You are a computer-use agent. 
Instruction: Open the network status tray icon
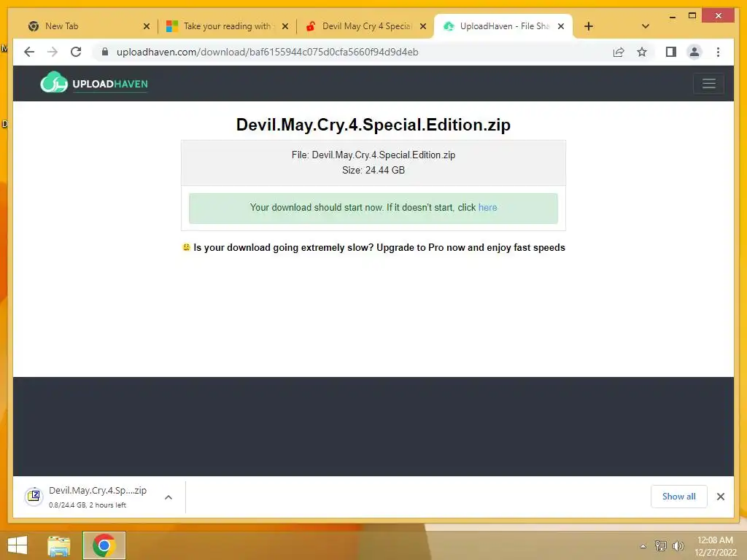[x=661, y=545]
